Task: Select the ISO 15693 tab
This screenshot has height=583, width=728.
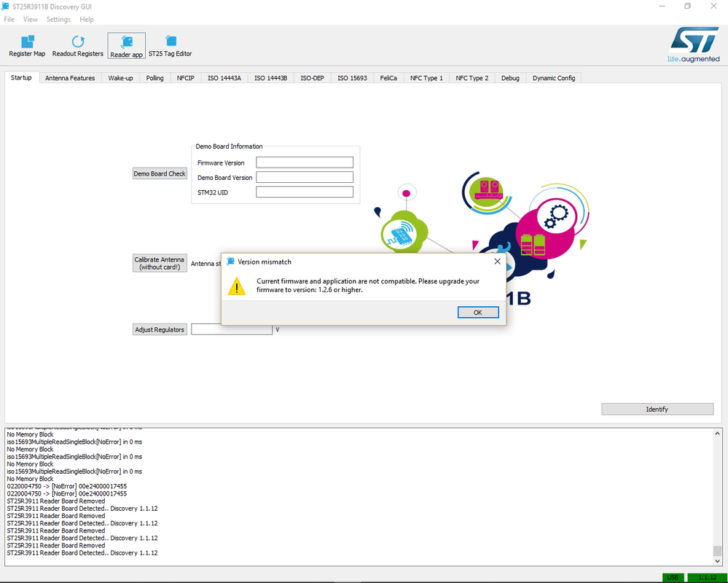Action: click(352, 78)
